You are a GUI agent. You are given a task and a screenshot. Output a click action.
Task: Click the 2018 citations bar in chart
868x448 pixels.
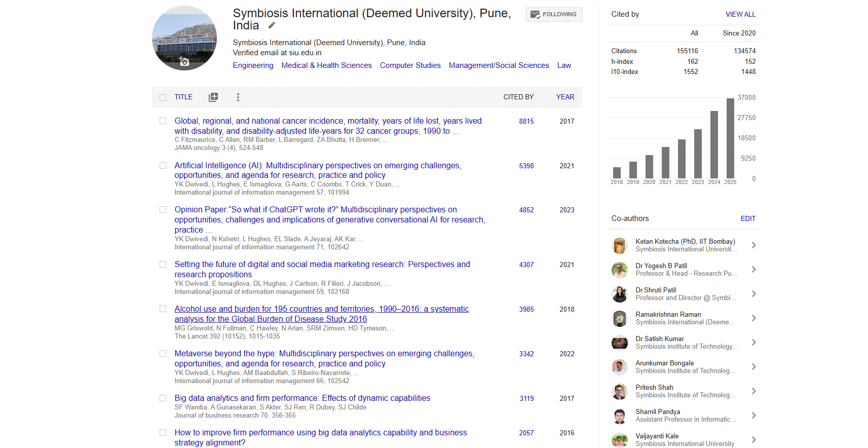pyautogui.click(x=617, y=173)
